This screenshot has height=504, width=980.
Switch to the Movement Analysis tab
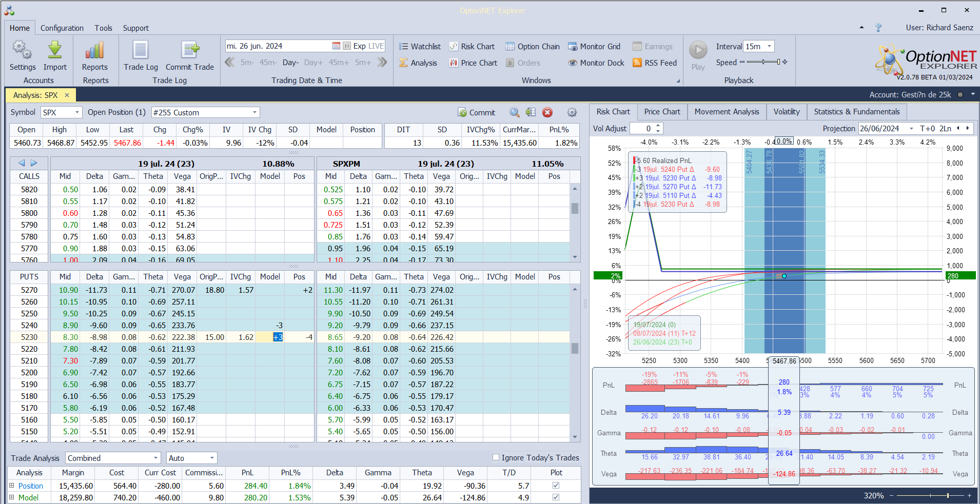(x=727, y=112)
